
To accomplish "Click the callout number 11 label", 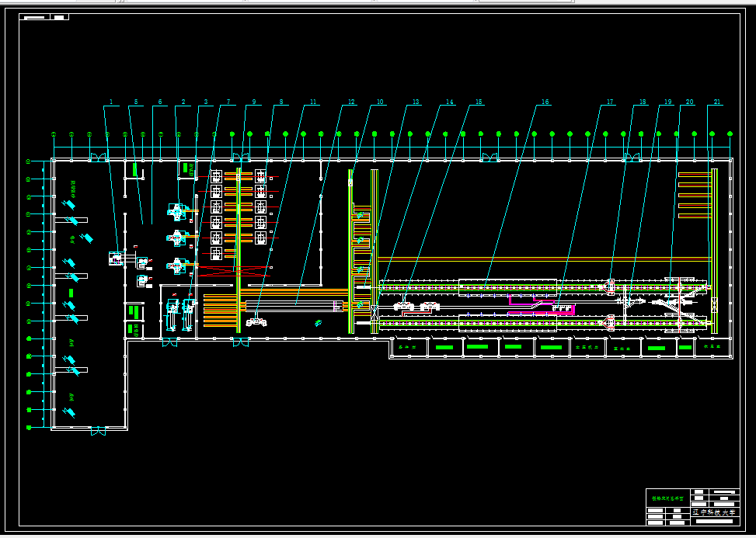I will click(313, 102).
